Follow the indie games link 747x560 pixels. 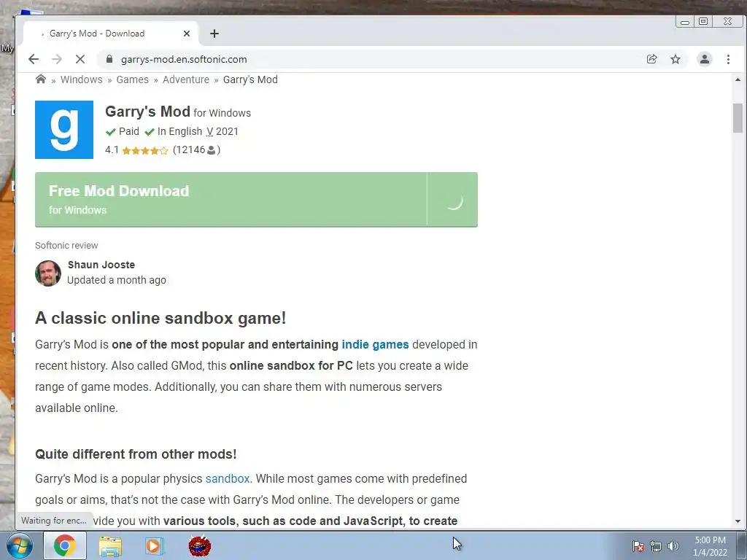pyautogui.click(x=375, y=344)
